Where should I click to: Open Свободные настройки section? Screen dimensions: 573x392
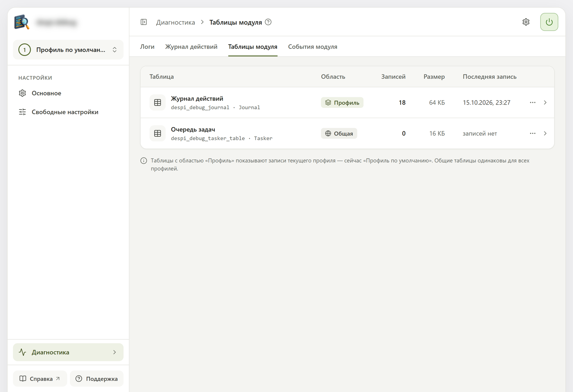click(x=68, y=112)
